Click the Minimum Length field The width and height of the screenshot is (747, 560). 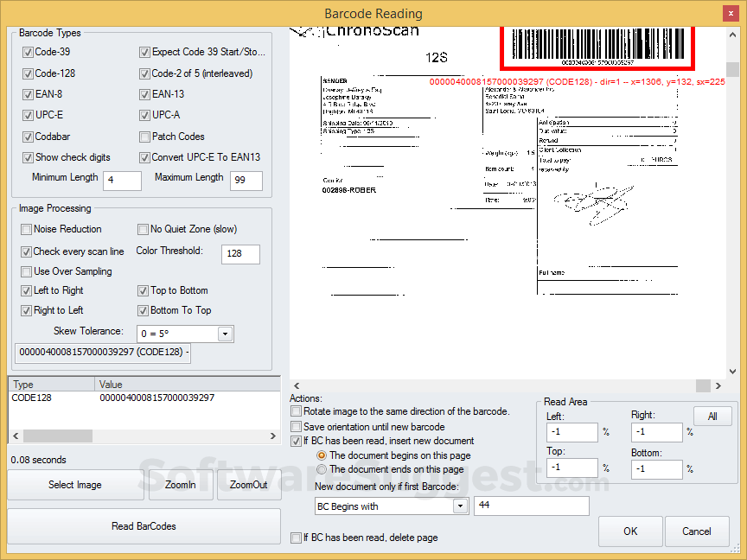point(122,181)
